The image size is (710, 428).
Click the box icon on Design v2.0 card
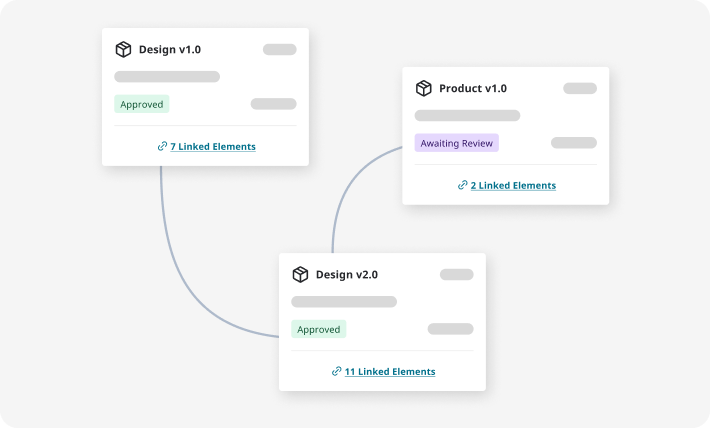pyautogui.click(x=300, y=274)
